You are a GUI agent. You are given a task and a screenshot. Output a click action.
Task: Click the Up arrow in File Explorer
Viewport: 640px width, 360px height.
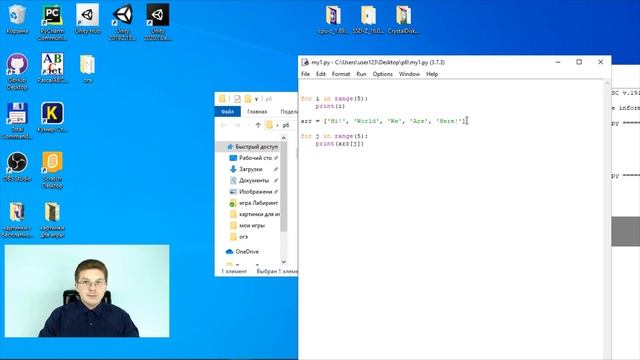(x=258, y=125)
